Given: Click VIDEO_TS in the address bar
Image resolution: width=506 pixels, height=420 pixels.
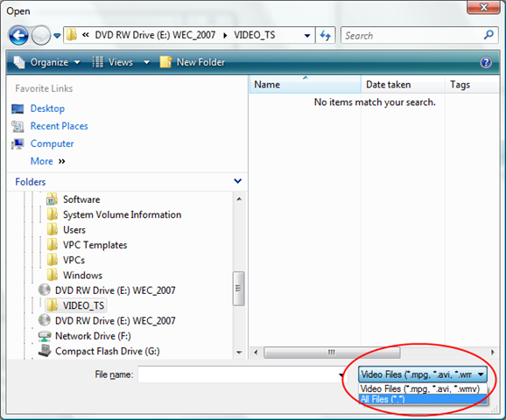Looking at the screenshot, I should pos(255,35).
